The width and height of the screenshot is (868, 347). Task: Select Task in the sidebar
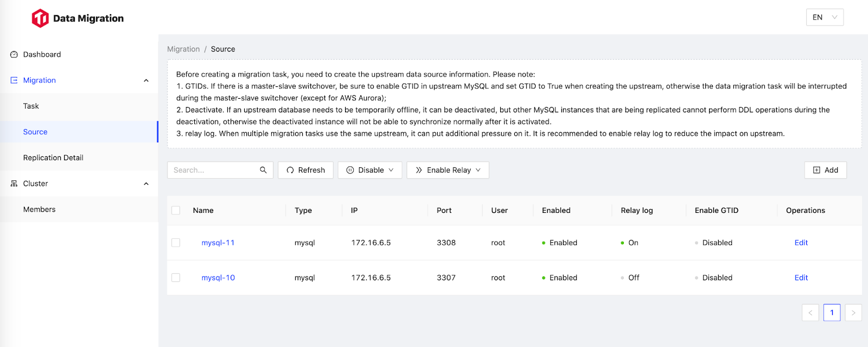point(79,106)
